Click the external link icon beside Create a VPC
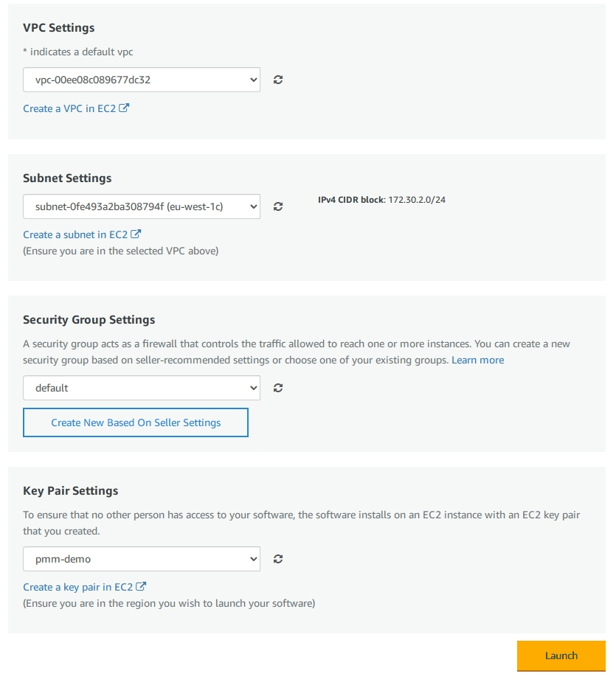 124,108
